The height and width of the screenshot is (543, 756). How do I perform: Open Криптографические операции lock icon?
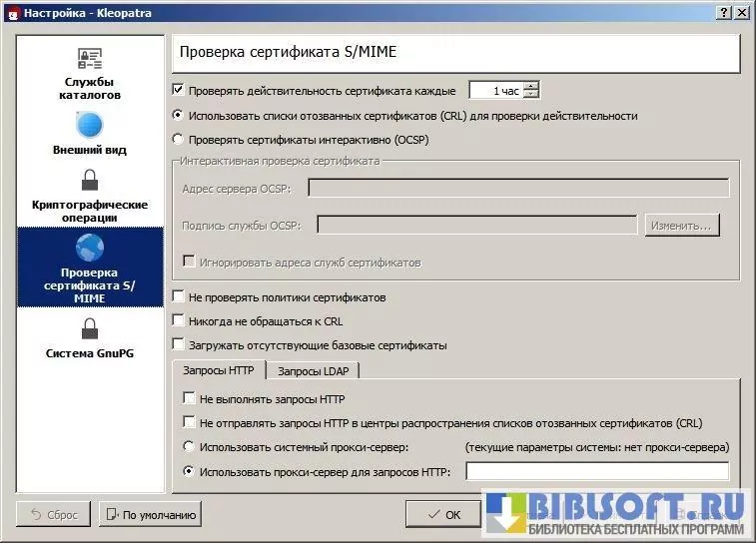click(90, 181)
